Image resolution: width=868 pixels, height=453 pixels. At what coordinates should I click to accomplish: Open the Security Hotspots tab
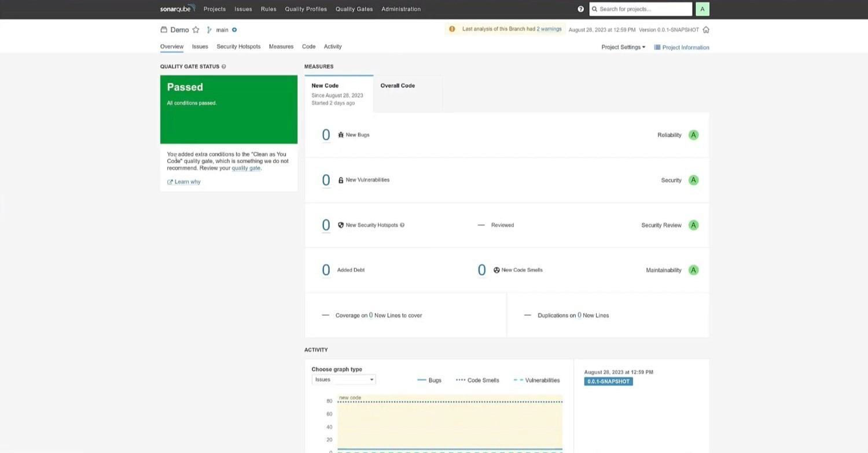[x=238, y=46]
